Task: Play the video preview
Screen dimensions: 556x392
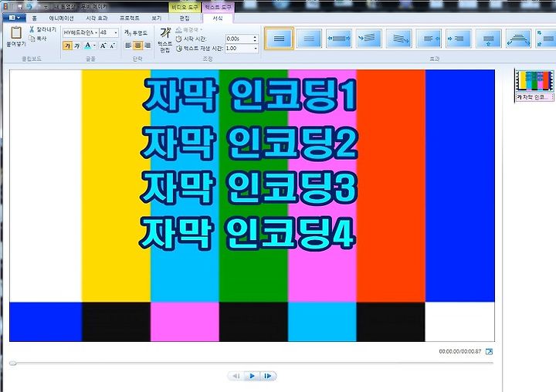Action: pos(252,376)
